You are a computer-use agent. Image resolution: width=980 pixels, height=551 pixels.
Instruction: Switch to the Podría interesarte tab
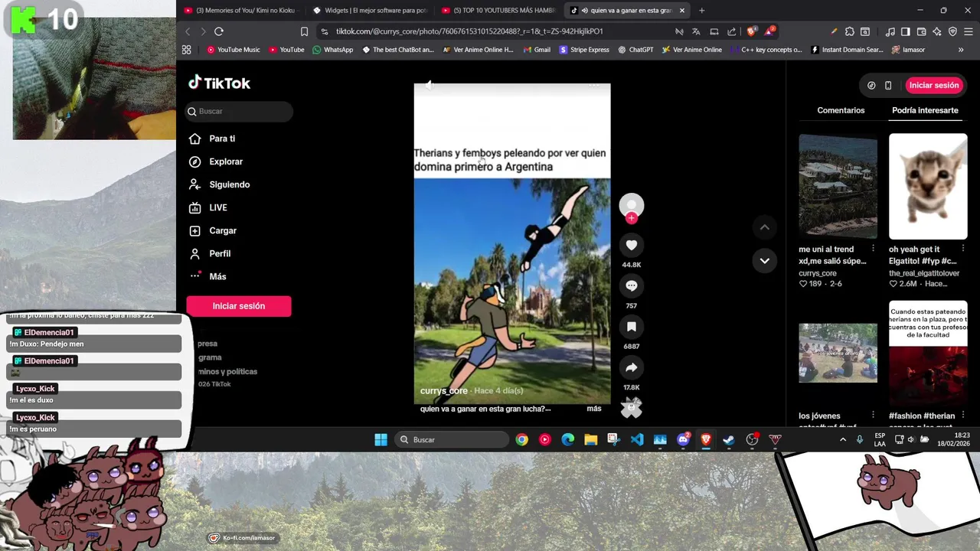tap(925, 110)
